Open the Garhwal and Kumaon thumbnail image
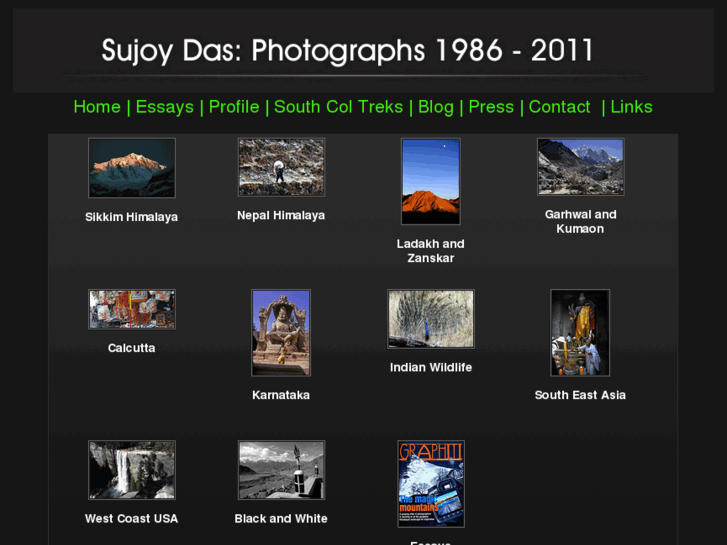 coord(580,167)
